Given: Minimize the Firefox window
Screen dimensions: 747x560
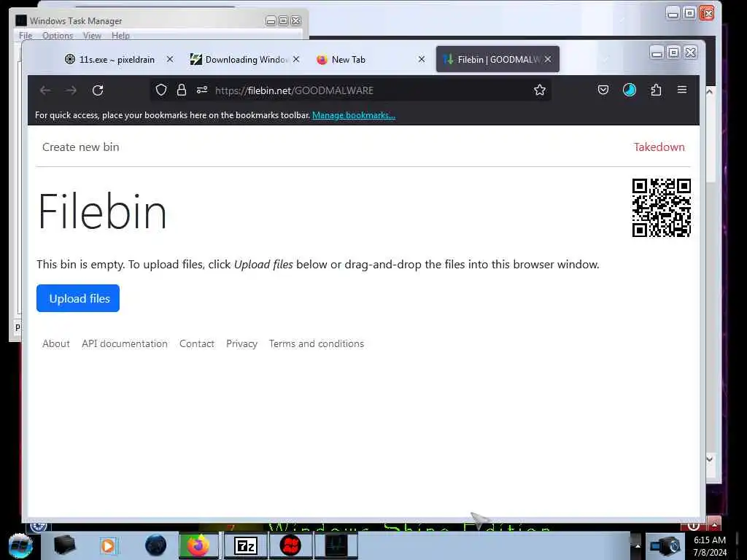Looking at the screenshot, I should coord(657,52).
